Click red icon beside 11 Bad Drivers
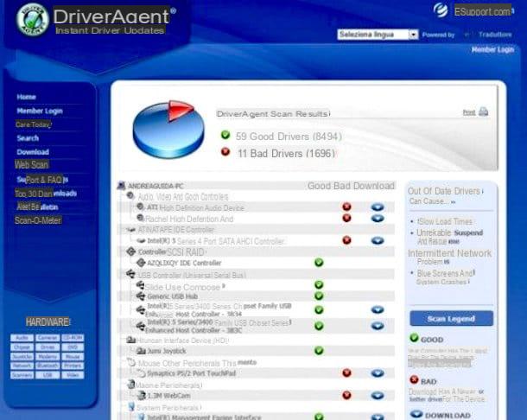 [x=225, y=152]
